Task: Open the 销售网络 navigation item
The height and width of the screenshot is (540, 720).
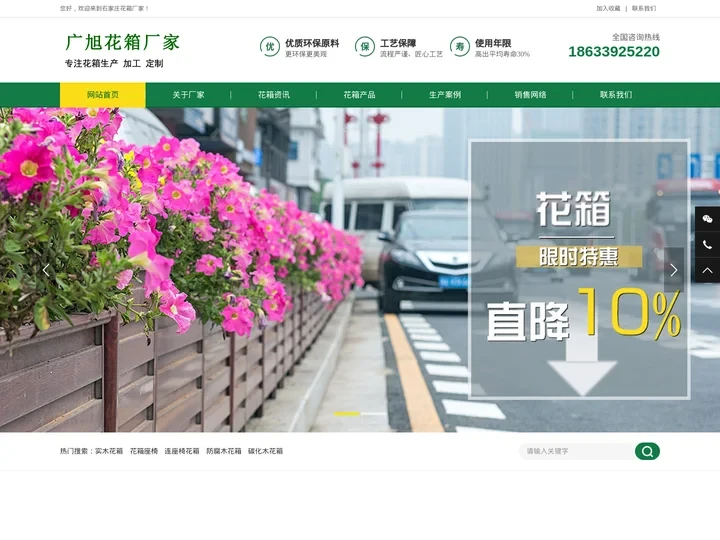Action: click(x=530, y=95)
